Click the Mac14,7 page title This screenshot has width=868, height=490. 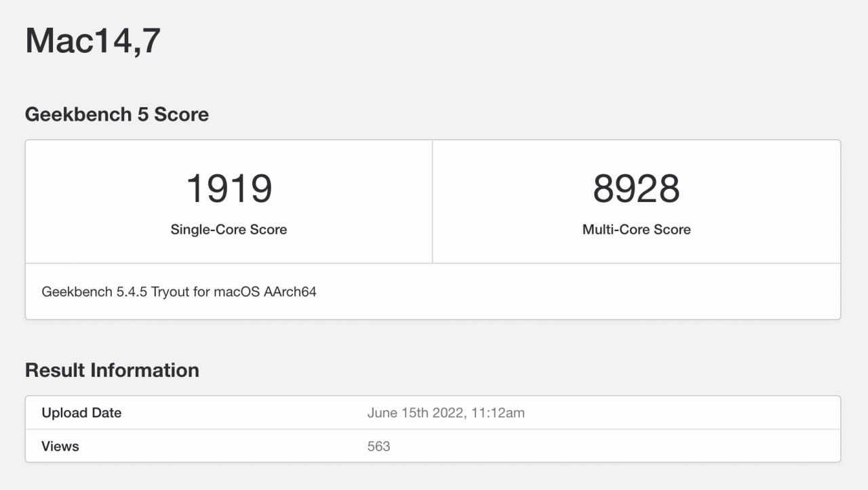(93, 41)
